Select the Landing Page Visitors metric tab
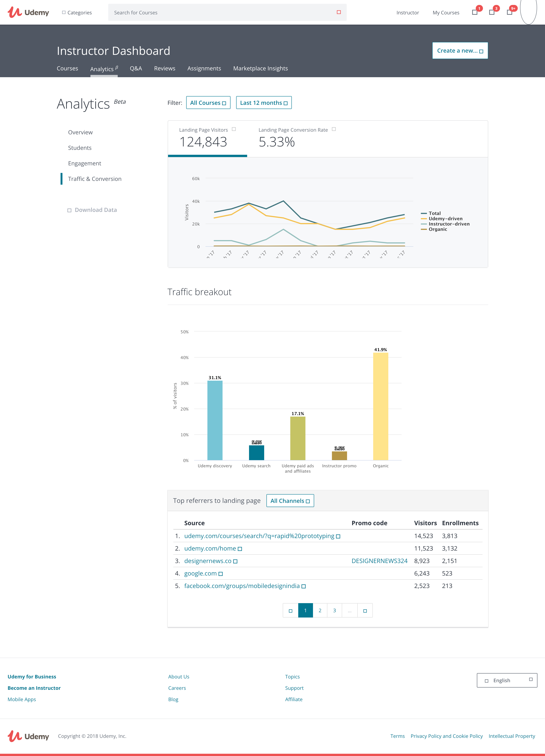545x756 pixels. (x=207, y=138)
